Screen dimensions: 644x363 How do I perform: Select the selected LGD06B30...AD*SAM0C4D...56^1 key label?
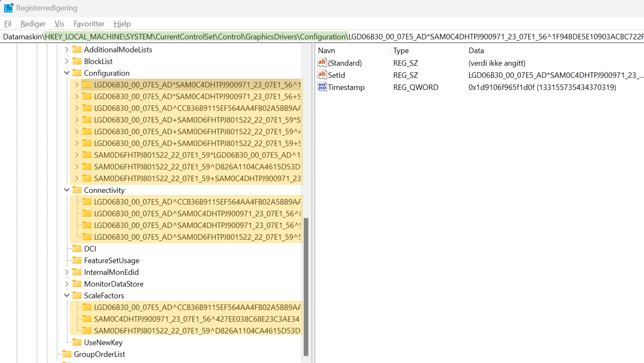coord(197,85)
